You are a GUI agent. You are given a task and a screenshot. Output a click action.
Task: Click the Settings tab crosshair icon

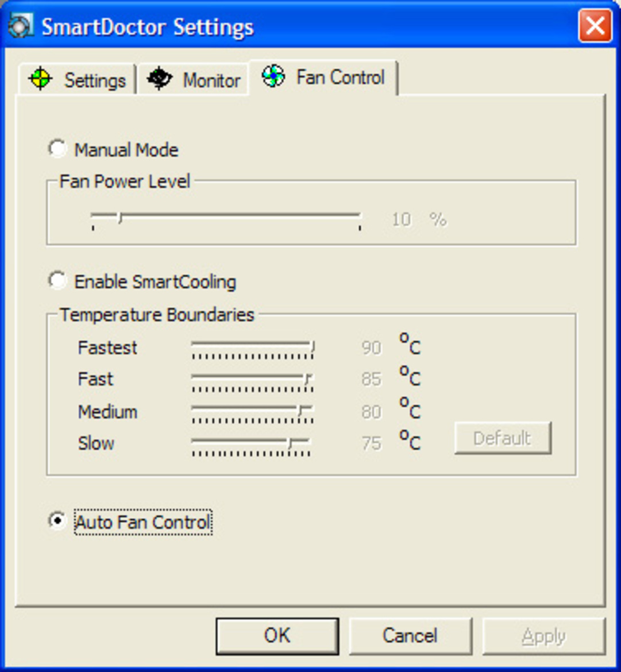(x=41, y=79)
